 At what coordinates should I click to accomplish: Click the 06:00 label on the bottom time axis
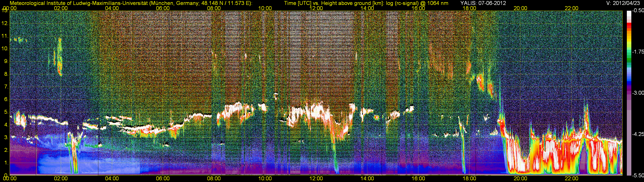click(163, 179)
